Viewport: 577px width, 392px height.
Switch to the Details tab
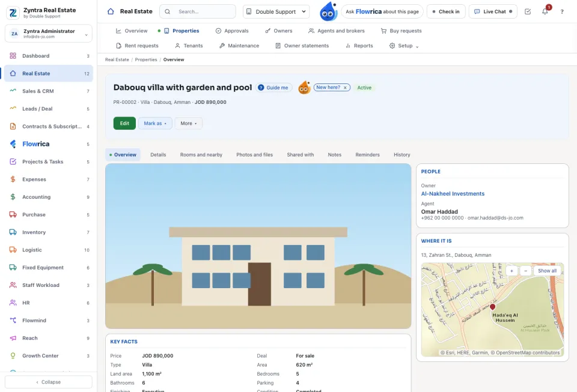point(158,155)
